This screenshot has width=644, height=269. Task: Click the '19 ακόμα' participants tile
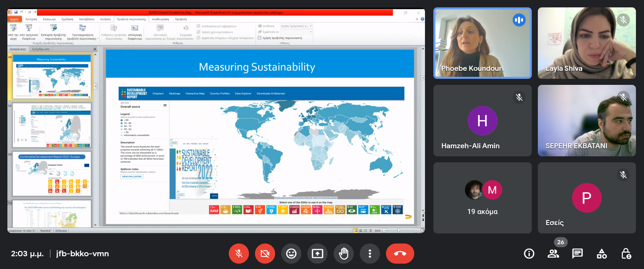pyautogui.click(x=482, y=198)
